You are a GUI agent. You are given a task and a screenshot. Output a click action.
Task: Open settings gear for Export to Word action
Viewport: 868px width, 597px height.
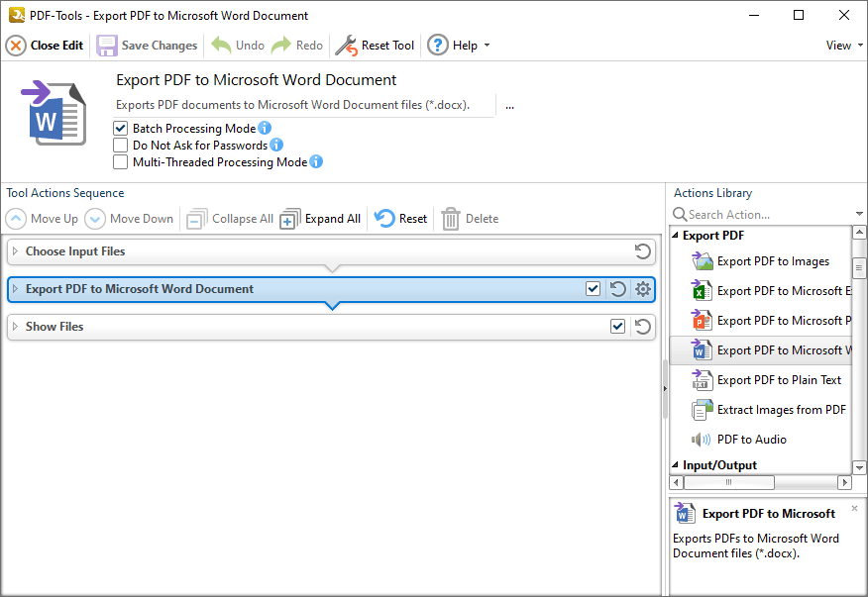[x=643, y=289]
